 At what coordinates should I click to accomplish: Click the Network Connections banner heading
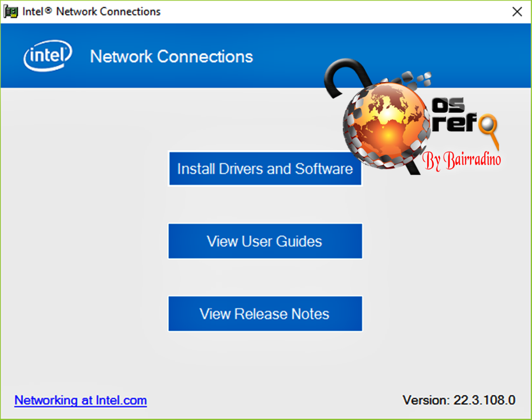click(171, 56)
